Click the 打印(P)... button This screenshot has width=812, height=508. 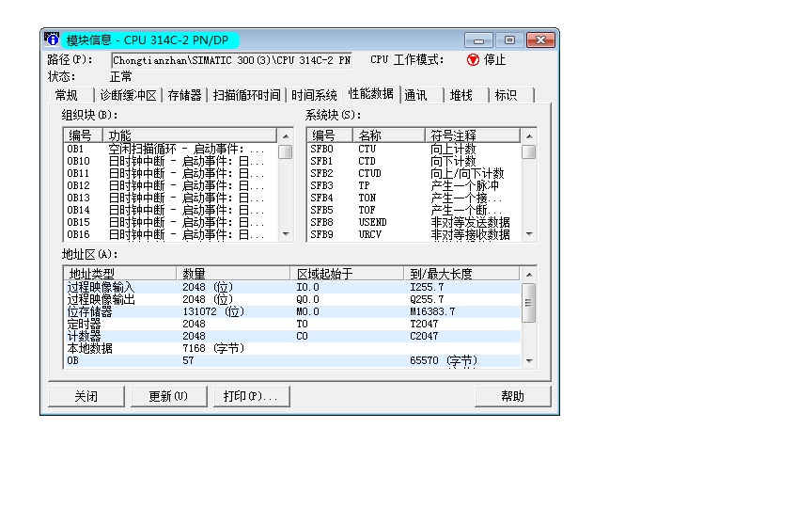[x=251, y=397]
